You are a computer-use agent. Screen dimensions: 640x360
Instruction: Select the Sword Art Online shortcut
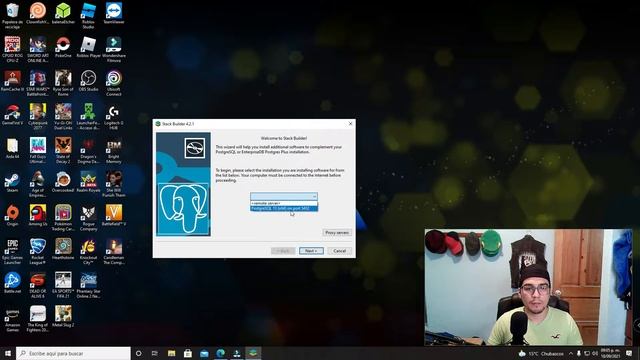pyautogui.click(x=38, y=49)
